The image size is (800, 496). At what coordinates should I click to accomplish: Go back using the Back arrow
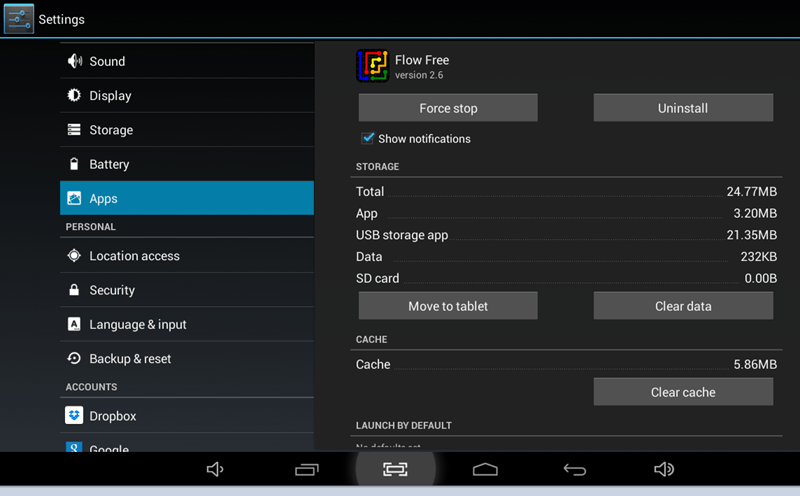pyautogui.click(x=574, y=469)
